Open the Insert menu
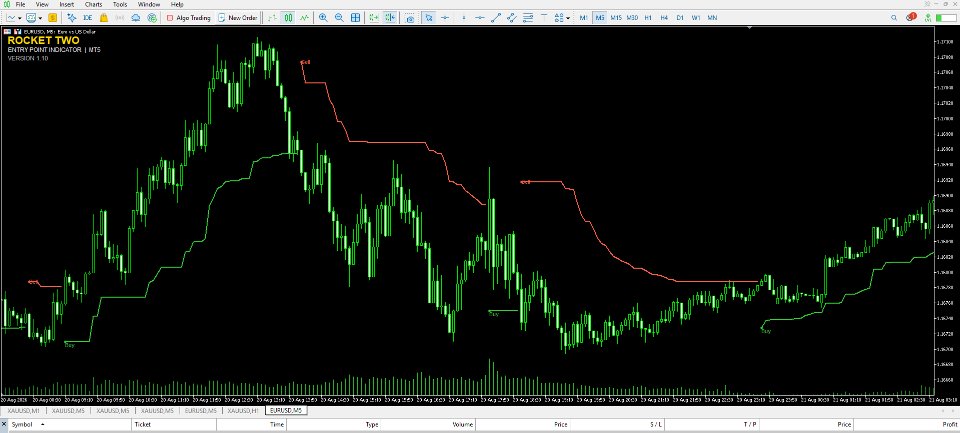960x433 pixels. coord(67,4)
